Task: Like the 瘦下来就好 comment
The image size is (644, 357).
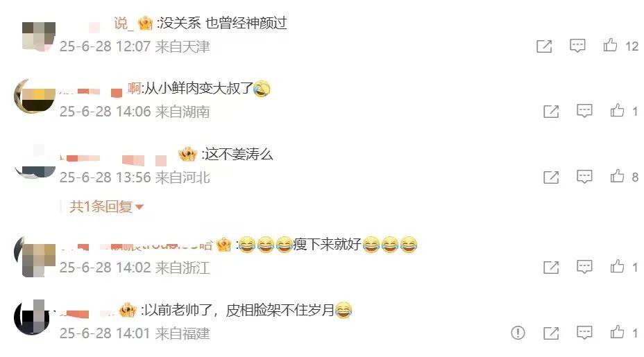Action: [x=617, y=266]
